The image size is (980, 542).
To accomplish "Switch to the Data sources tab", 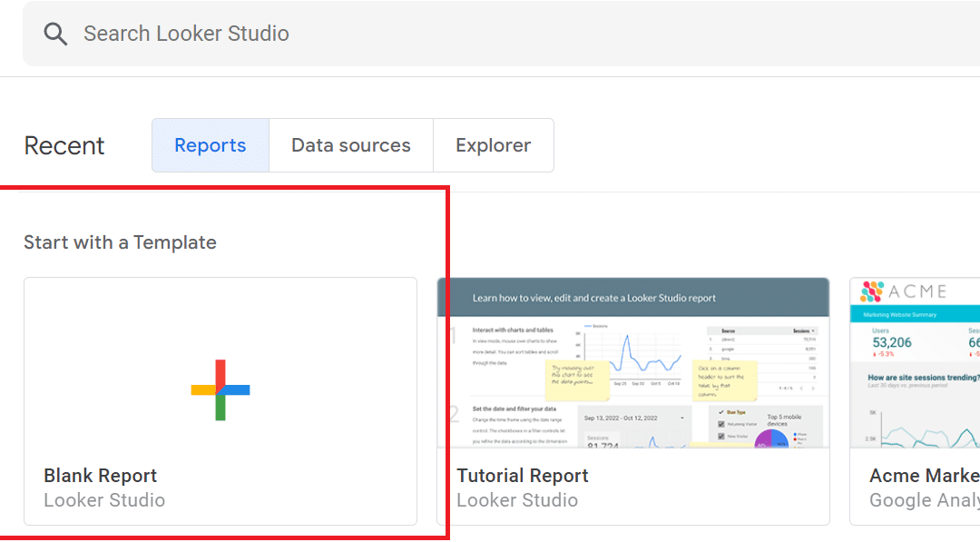I will [x=350, y=144].
